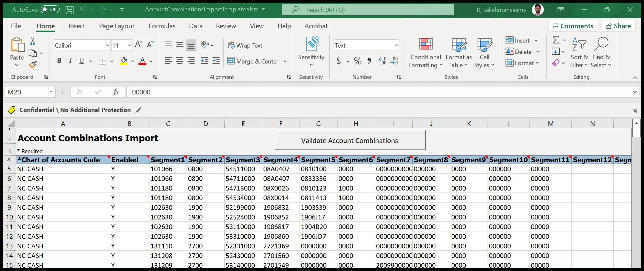Click the Increase Decimal icon

pyautogui.click(x=383, y=61)
